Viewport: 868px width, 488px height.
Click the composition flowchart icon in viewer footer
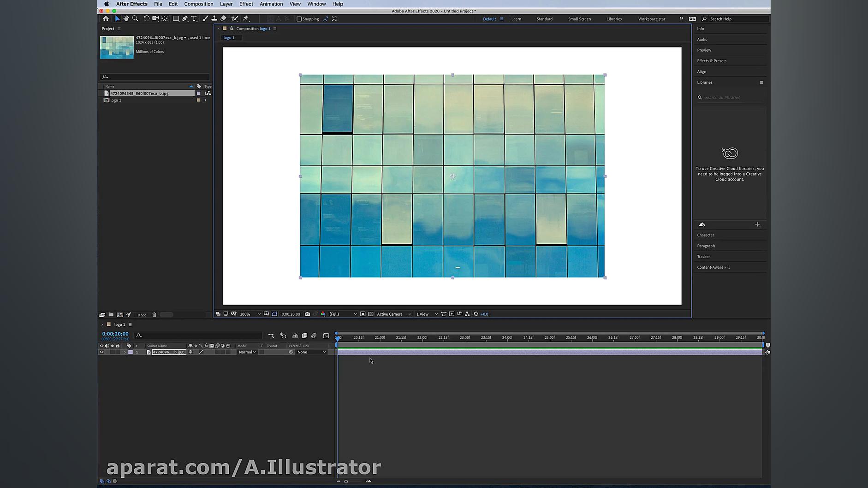(467, 314)
